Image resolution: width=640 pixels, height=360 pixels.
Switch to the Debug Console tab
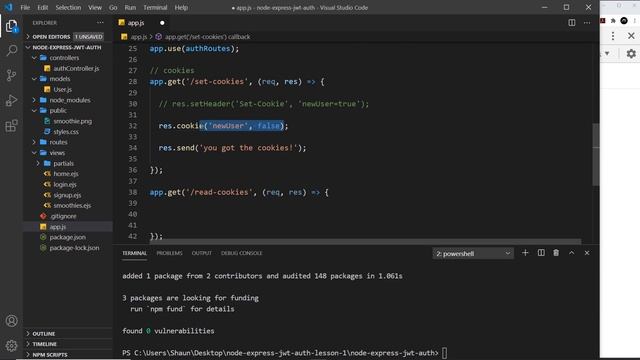242,253
